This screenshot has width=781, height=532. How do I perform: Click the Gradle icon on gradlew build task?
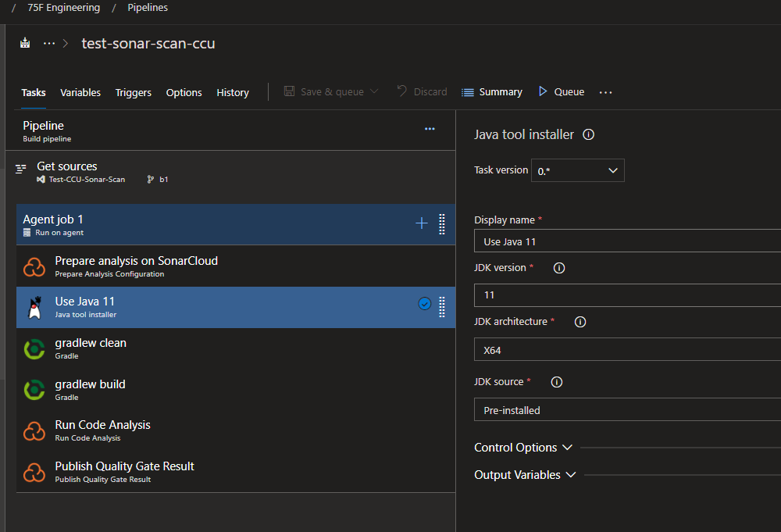pos(34,389)
